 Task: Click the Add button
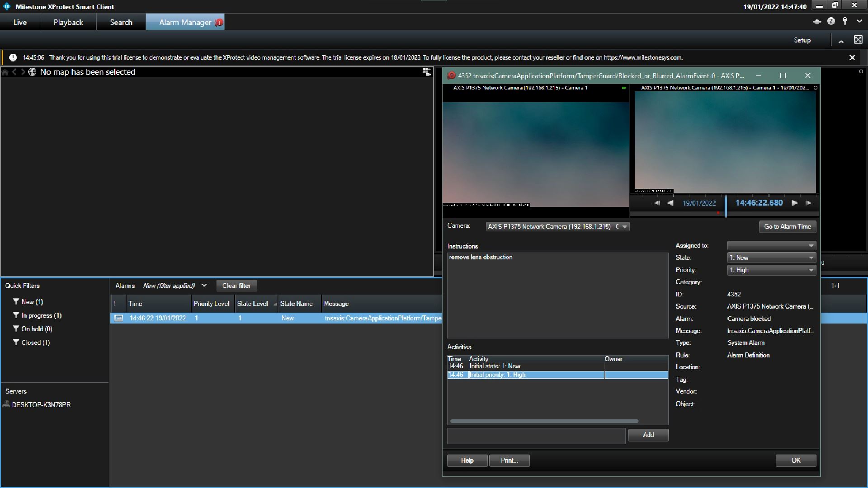pos(648,435)
